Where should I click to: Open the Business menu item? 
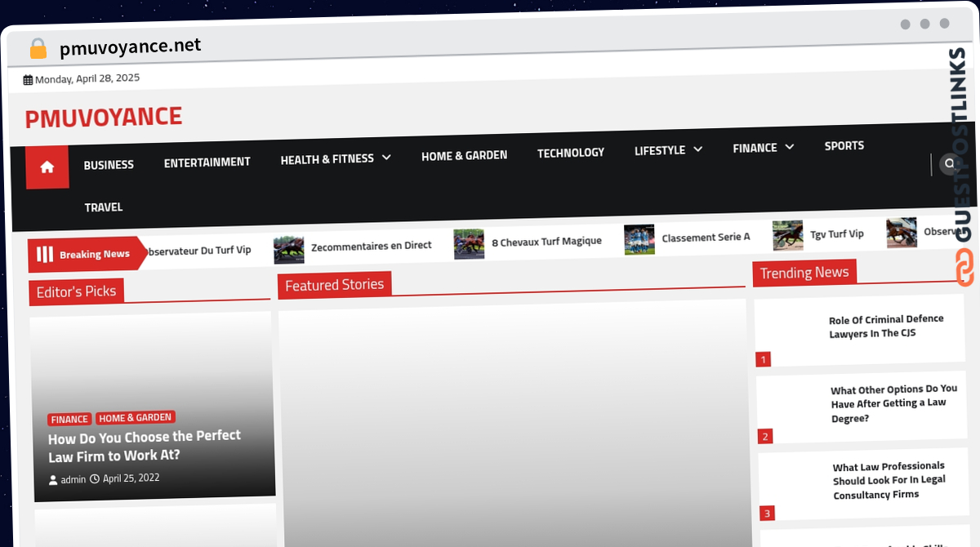[109, 165]
